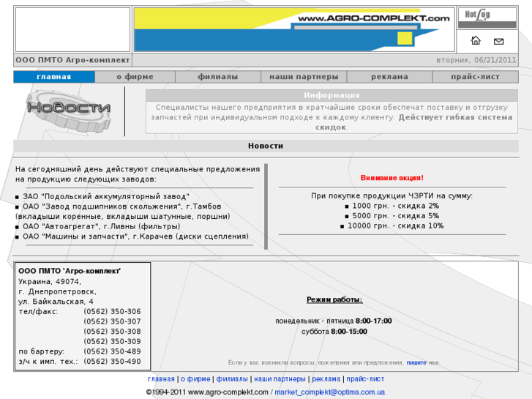Click the date вторник, 06/21/2011

[476, 60]
